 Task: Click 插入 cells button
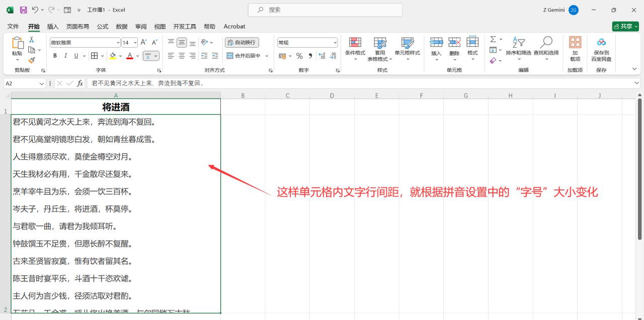point(436,49)
